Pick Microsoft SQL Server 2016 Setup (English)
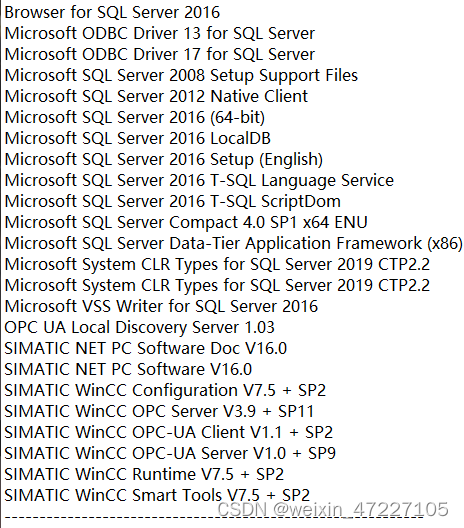 [x=164, y=160]
